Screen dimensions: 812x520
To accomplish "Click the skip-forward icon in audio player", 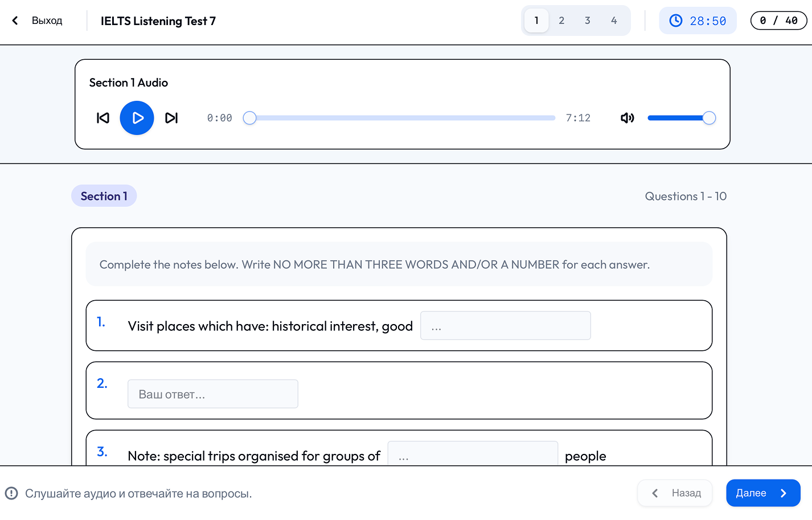I will 171,118.
